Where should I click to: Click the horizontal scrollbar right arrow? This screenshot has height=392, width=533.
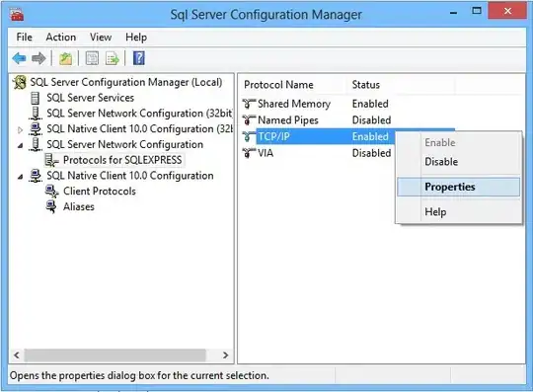(225, 355)
